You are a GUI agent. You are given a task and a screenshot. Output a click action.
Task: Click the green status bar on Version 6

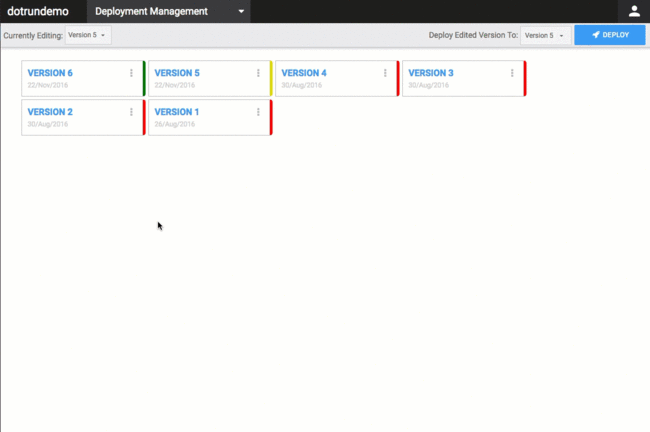[144, 79]
